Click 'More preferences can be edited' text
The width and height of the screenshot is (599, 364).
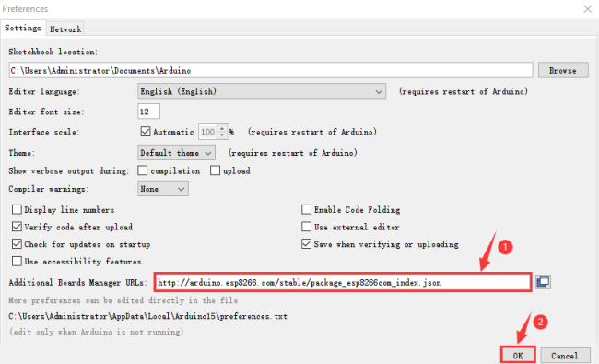click(x=123, y=300)
